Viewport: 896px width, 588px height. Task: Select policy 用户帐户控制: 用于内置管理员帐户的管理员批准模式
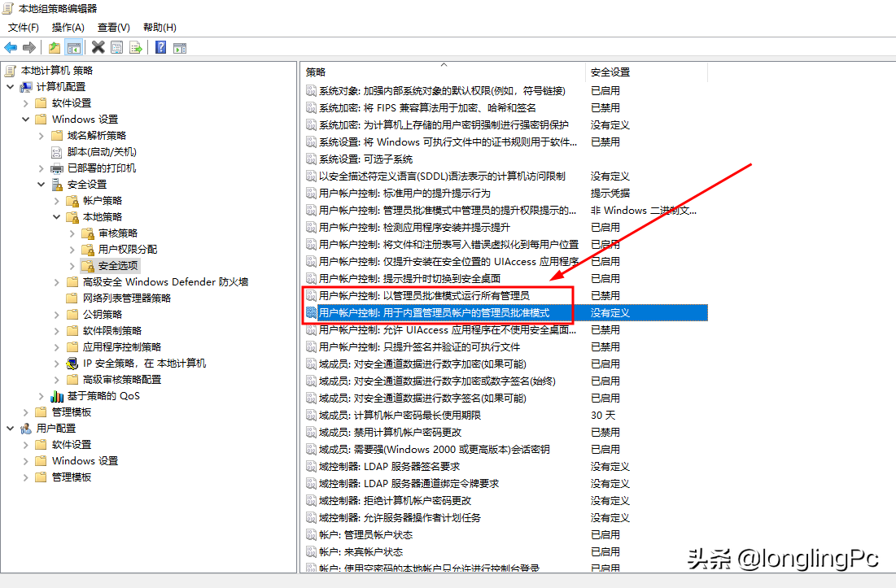435,313
